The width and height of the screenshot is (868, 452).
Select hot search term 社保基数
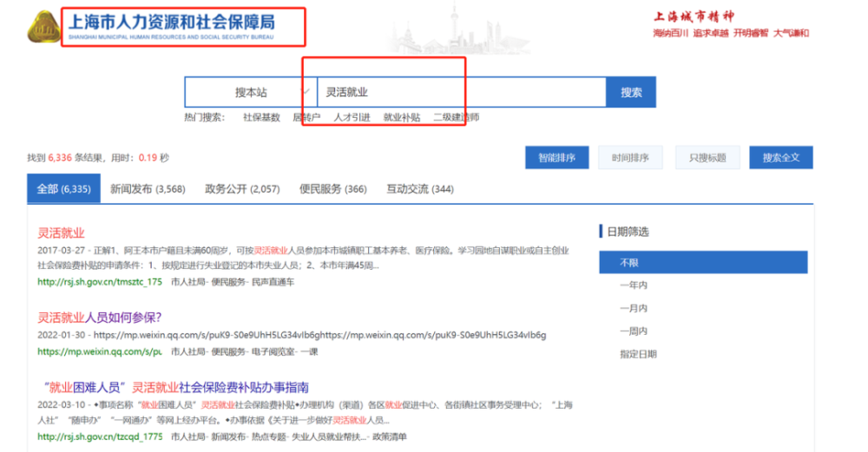(261, 117)
